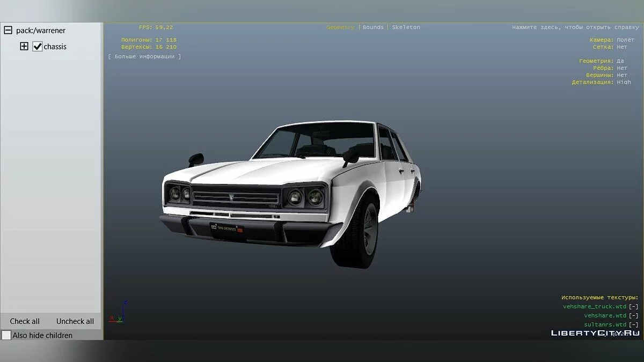Collapse the pack:/warrener tree root
This screenshot has width=644, height=362.
click(x=8, y=31)
